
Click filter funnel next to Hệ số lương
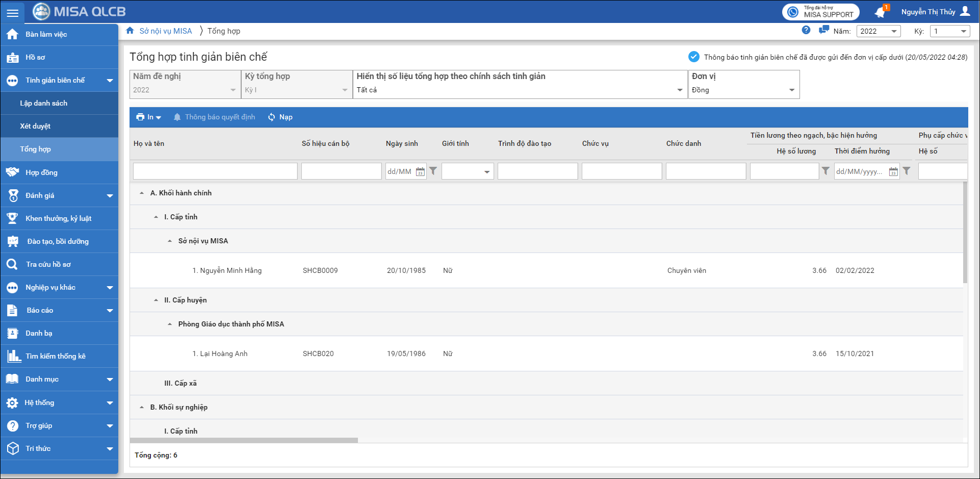[x=826, y=171]
